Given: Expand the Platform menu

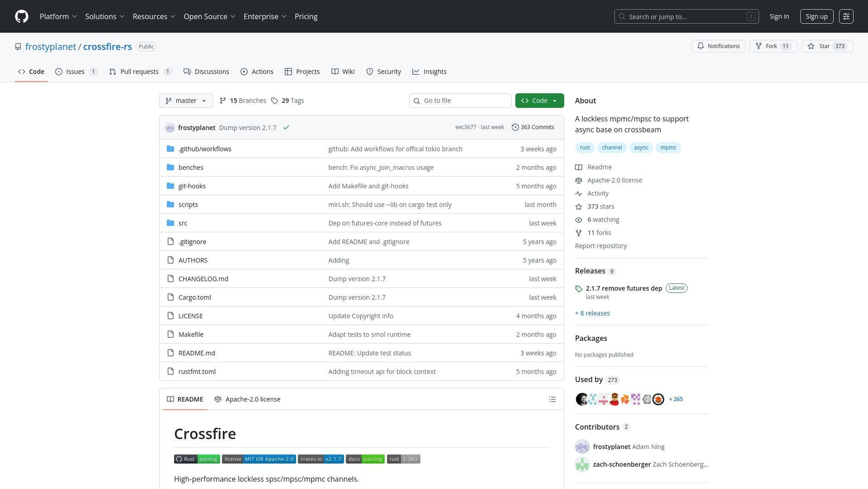Looking at the screenshot, I should point(59,16).
